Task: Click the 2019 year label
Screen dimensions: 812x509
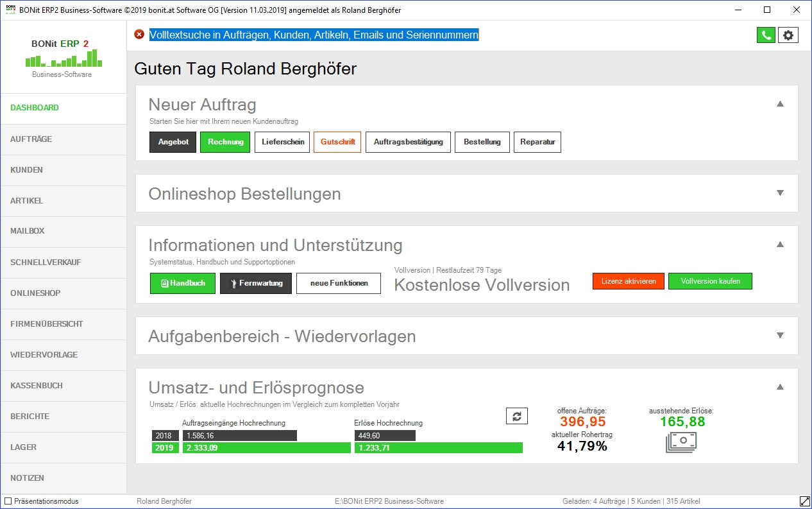Action: click(x=165, y=448)
